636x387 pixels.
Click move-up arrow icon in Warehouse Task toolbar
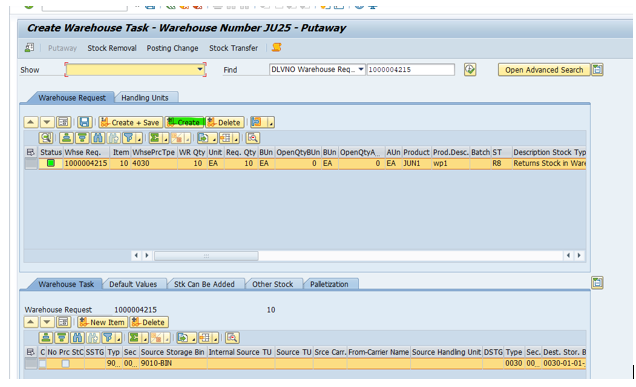[31, 322]
